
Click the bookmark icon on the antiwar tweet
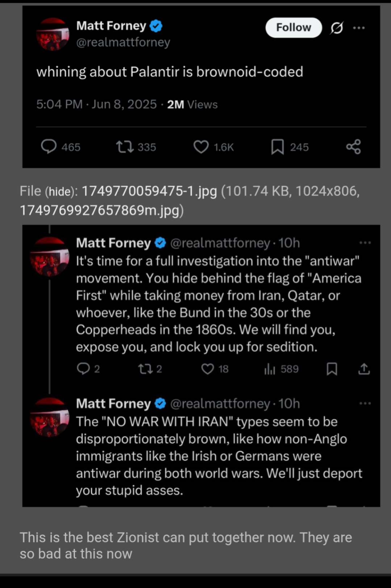click(332, 369)
